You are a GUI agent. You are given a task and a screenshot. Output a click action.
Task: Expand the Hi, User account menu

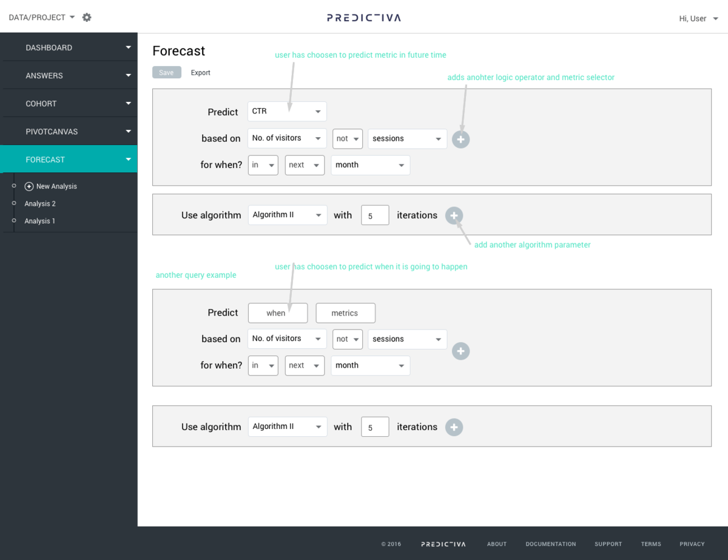coord(698,18)
